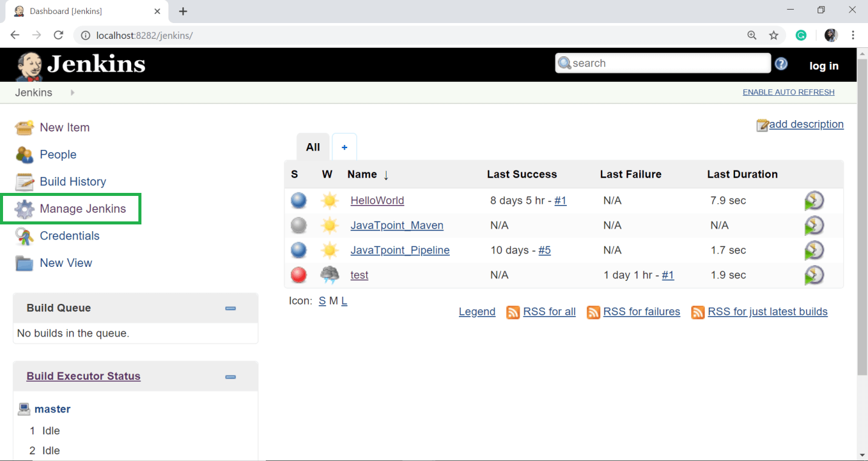Enable auto refresh
This screenshot has height=461, width=868.
pos(788,92)
